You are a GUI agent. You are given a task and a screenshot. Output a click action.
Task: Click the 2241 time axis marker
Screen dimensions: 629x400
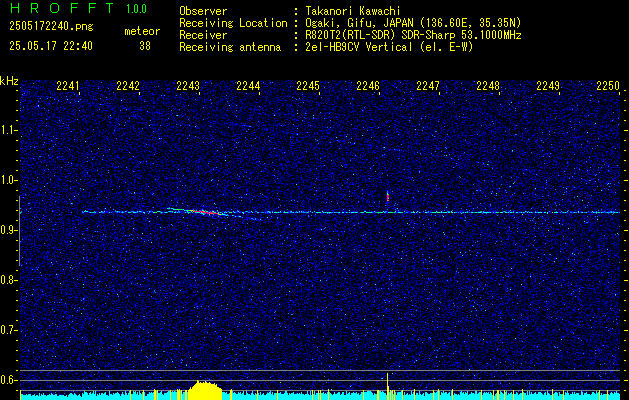[x=68, y=85]
